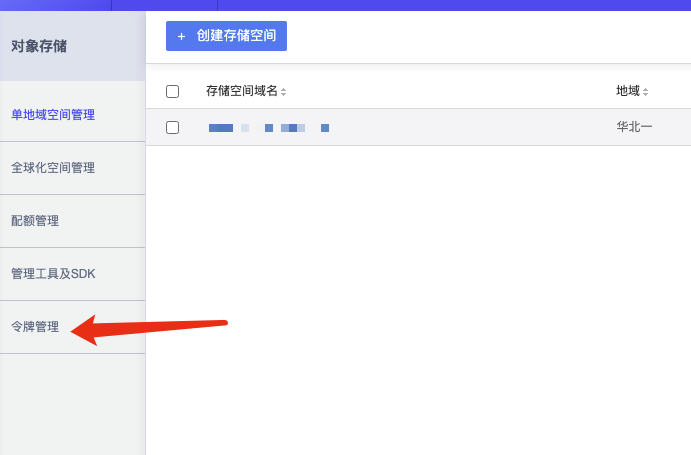
Task: Click the 创建存储空间 button
Action: [226, 36]
